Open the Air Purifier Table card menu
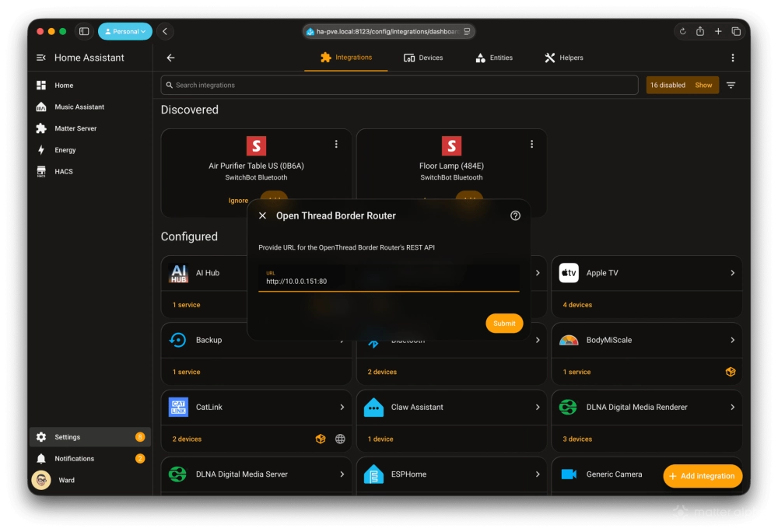Screen dimensions: 778x532 [x=336, y=144]
